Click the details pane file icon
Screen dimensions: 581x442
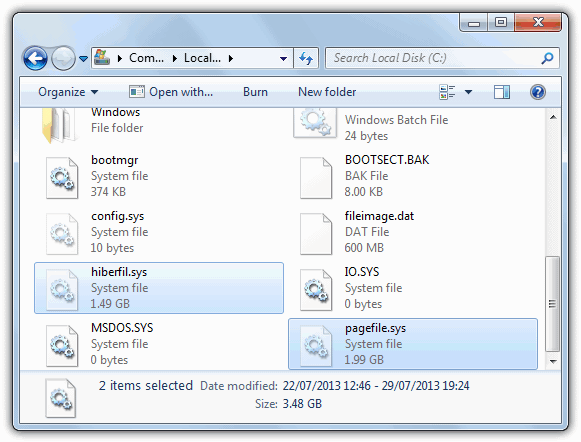click(61, 398)
